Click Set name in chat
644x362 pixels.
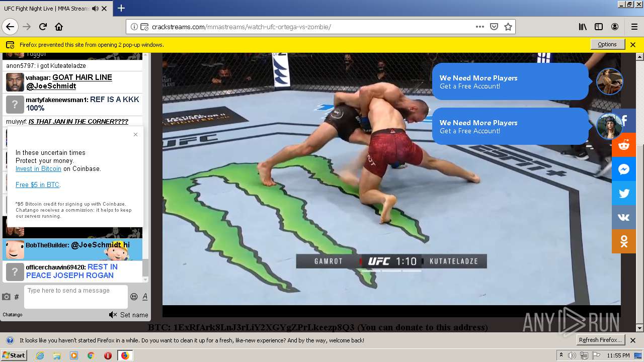pos(134,315)
